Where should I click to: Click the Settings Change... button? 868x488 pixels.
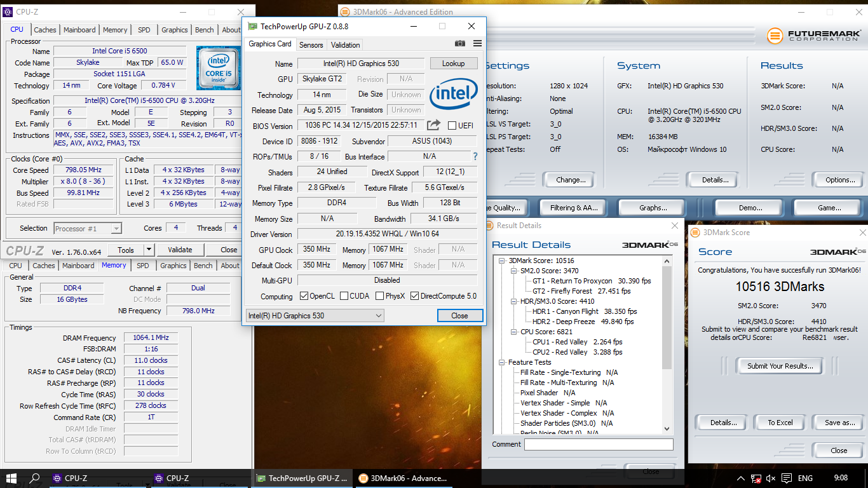(x=571, y=180)
